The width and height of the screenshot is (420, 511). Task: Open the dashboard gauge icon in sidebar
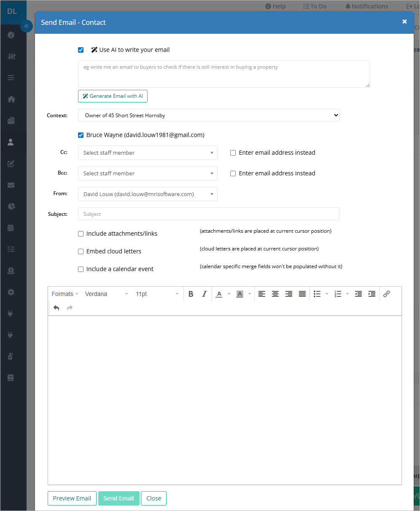(x=11, y=35)
